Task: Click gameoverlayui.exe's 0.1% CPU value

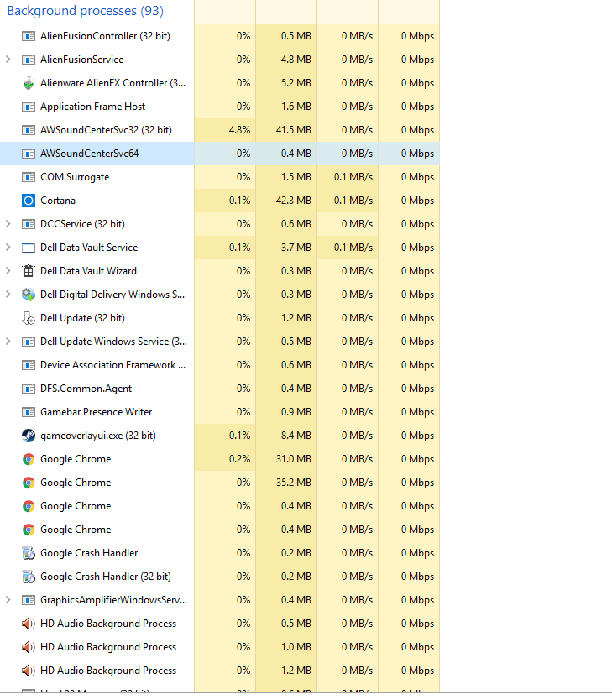Action: point(239,436)
